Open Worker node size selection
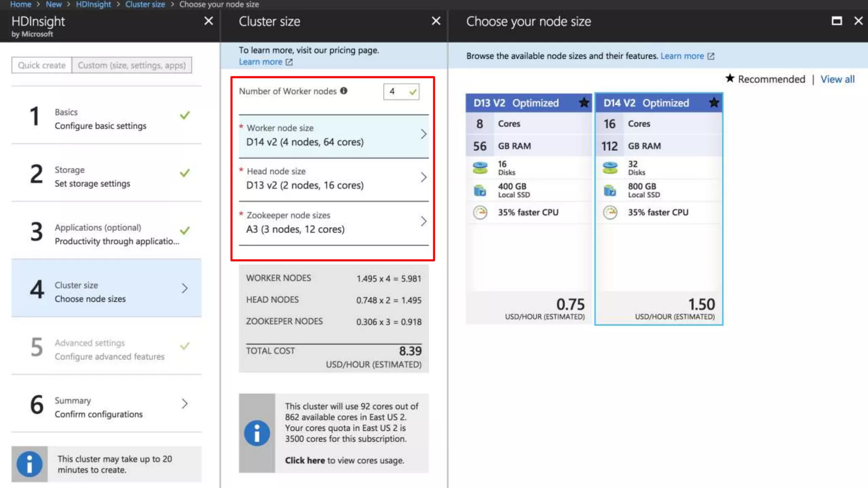 (334, 136)
